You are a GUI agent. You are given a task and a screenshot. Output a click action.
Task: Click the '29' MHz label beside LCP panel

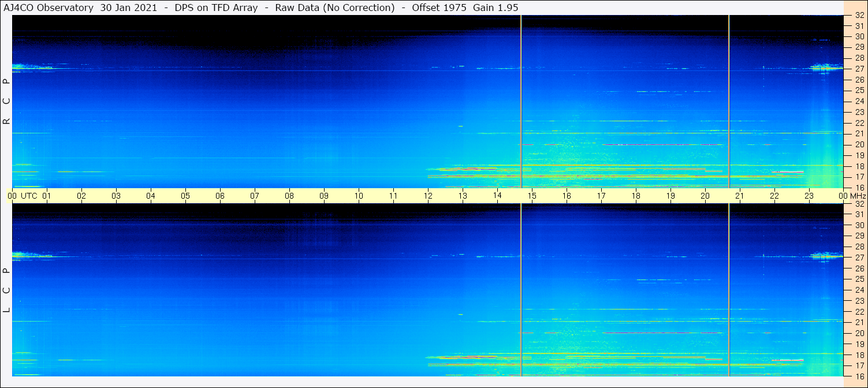point(859,236)
